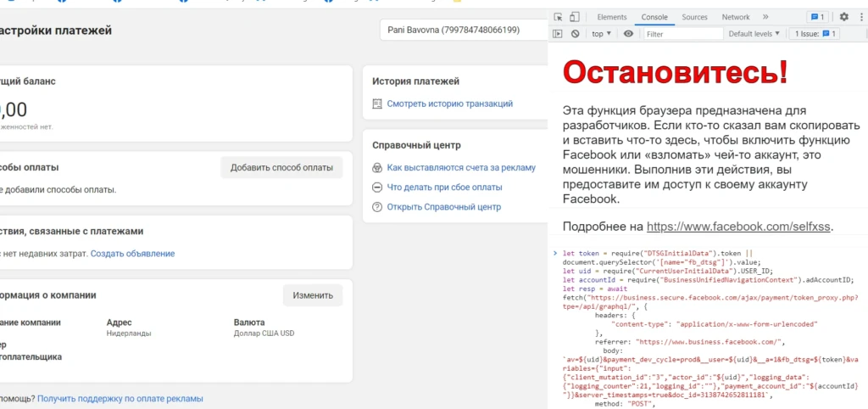Click the question mark icon beside Открыть Справочный центр
868x409 pixels.
tap(377, 207)
